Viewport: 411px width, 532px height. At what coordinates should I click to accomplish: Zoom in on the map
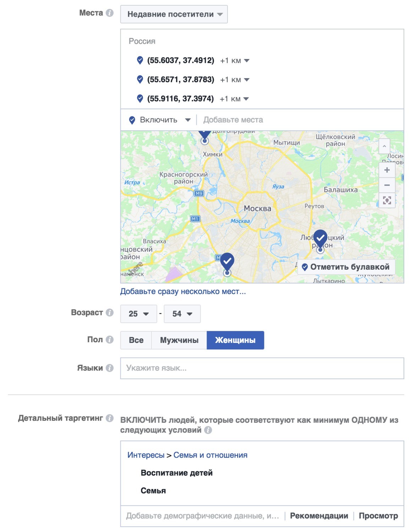pos(387,170)
